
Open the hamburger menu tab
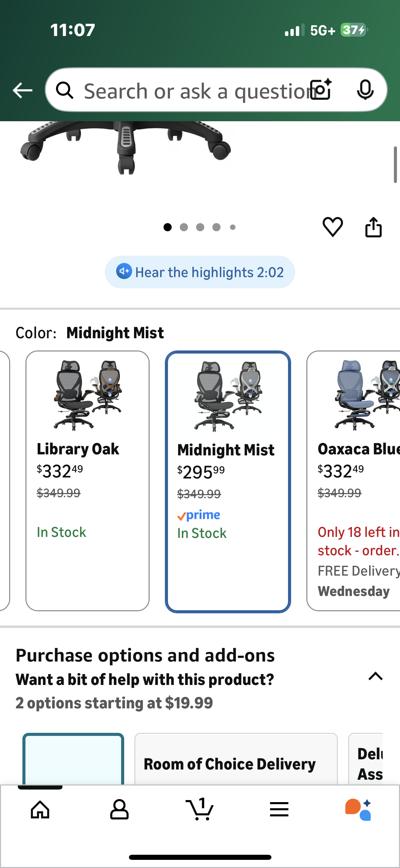click(279, 810)
